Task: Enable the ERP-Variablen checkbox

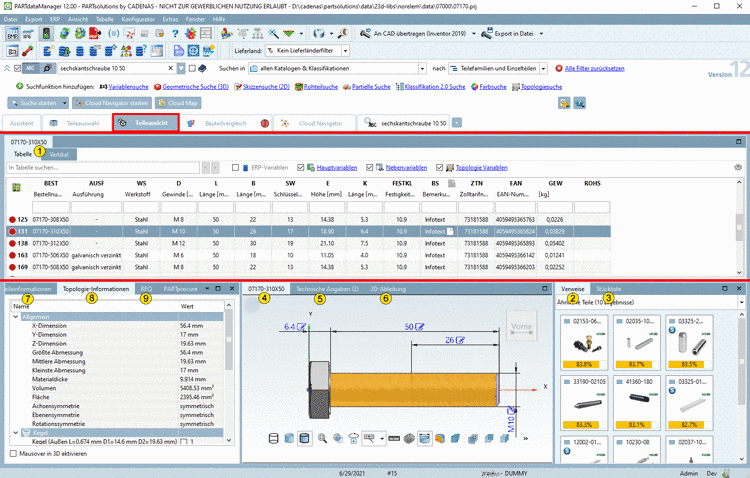Action: [235, 167]
